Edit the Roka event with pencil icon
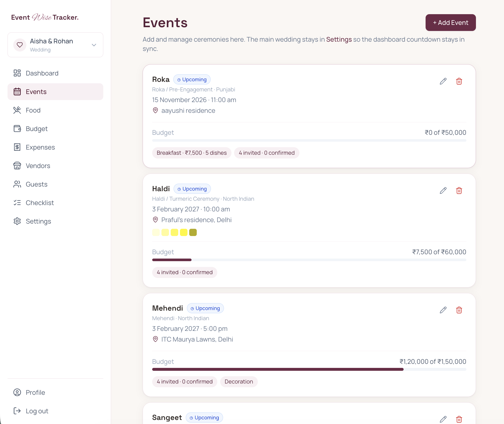Viewport: 504px width, 424px height. [x=443, y=81]
